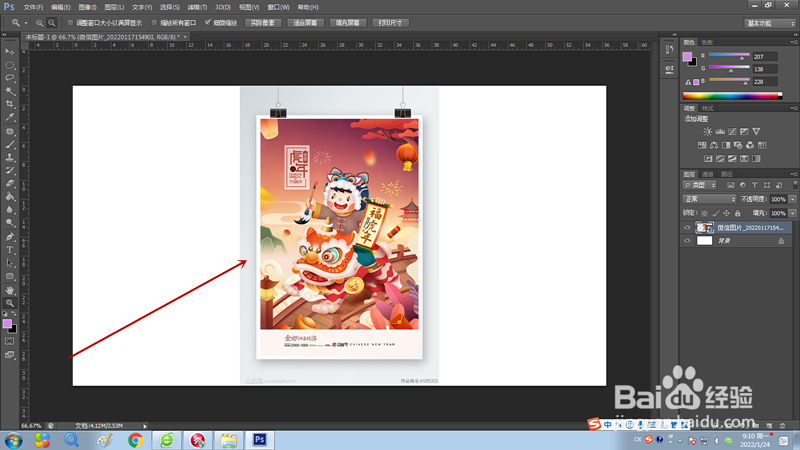The height and width of the screenshot is (450, 800).
Task: Click the foreground color swatch in toolbox
Action: [7, 324]
